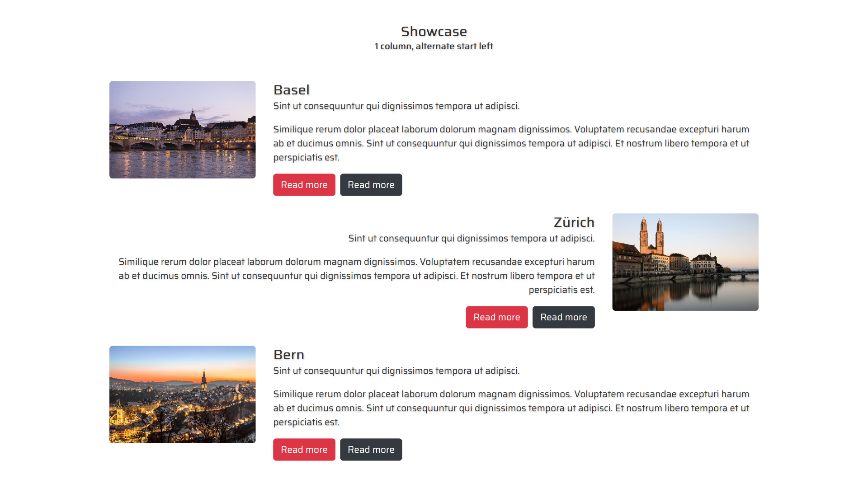Open the Bern sunset cityscape photo

(x=182, y=394)
